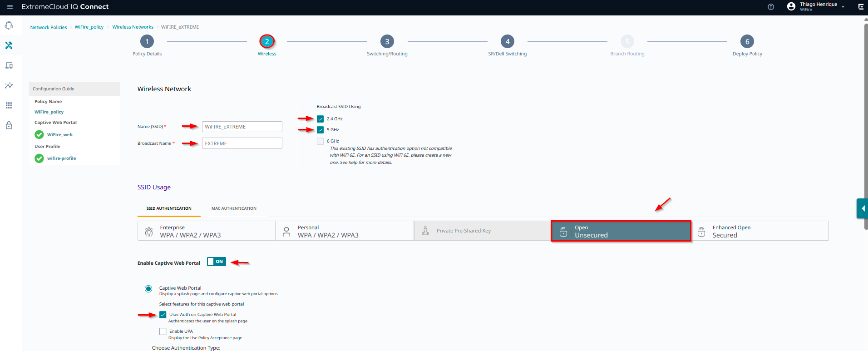Click the Extreme Networks logo icon

(860, 7)
